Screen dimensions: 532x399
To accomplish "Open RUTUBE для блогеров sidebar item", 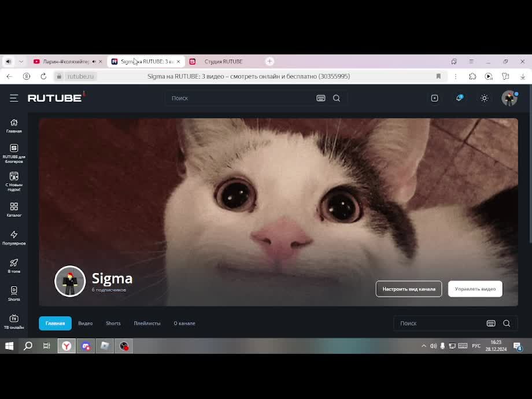I will 14,154.
